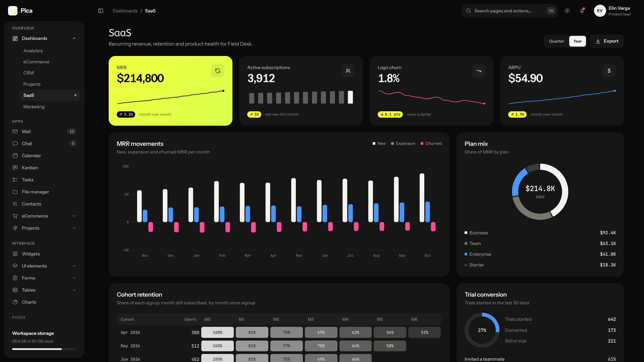Toggle New series in chart legend
This screenshot has height=362, width=644.
(x=379, y=143)
